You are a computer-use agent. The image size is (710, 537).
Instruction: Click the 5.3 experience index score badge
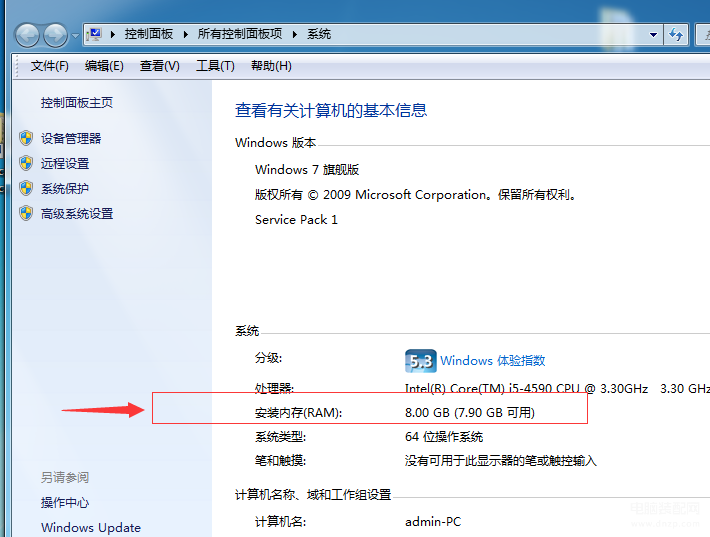click(x=421, y=361)
